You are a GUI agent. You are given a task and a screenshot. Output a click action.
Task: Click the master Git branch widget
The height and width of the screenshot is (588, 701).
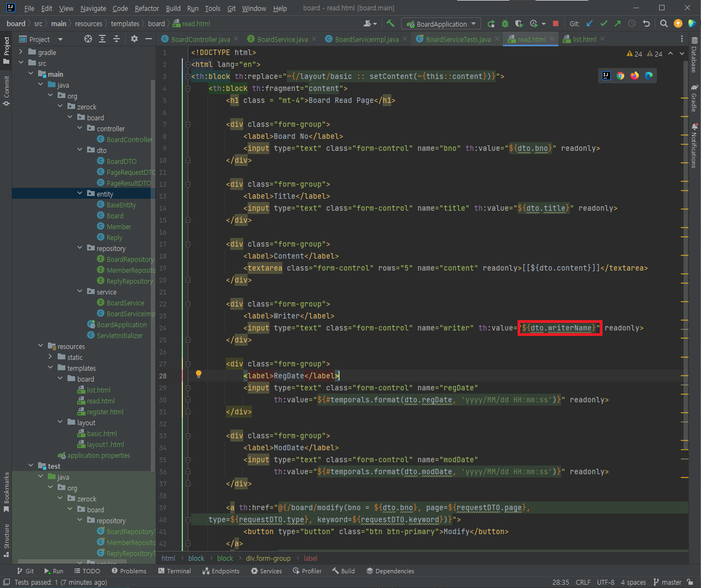(x=667, y=582)
